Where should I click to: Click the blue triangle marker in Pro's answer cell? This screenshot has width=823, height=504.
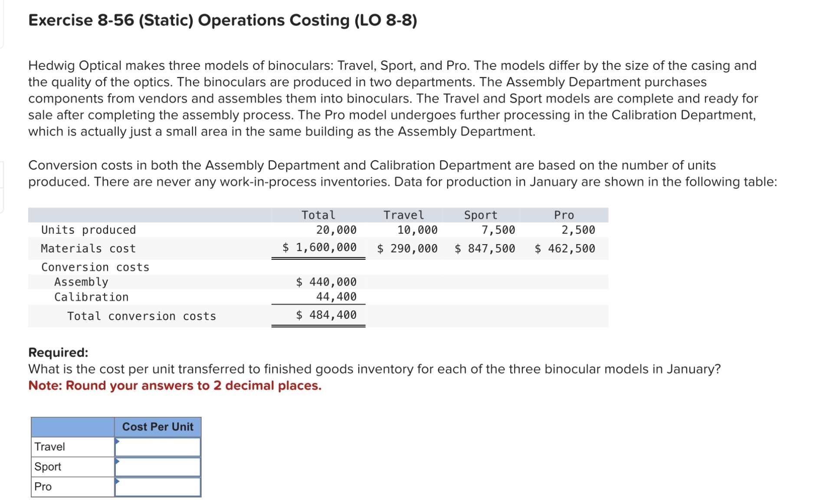point(117,481)
